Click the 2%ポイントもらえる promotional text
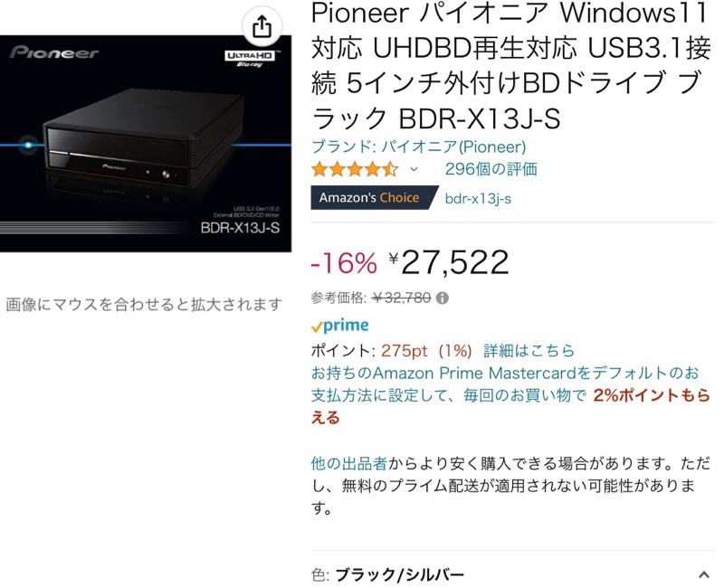724x588 pixels. coord(510,406)
